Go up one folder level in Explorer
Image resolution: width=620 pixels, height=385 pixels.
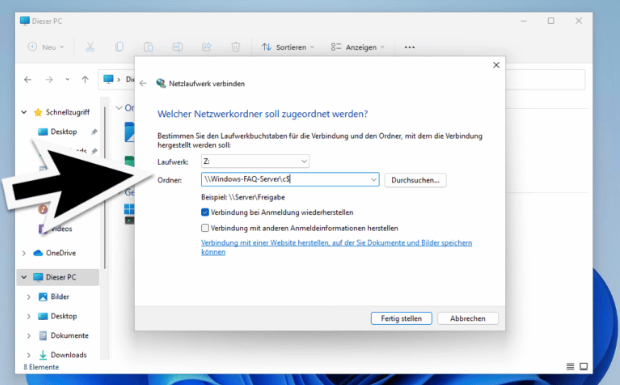click(x=85, y=79)
